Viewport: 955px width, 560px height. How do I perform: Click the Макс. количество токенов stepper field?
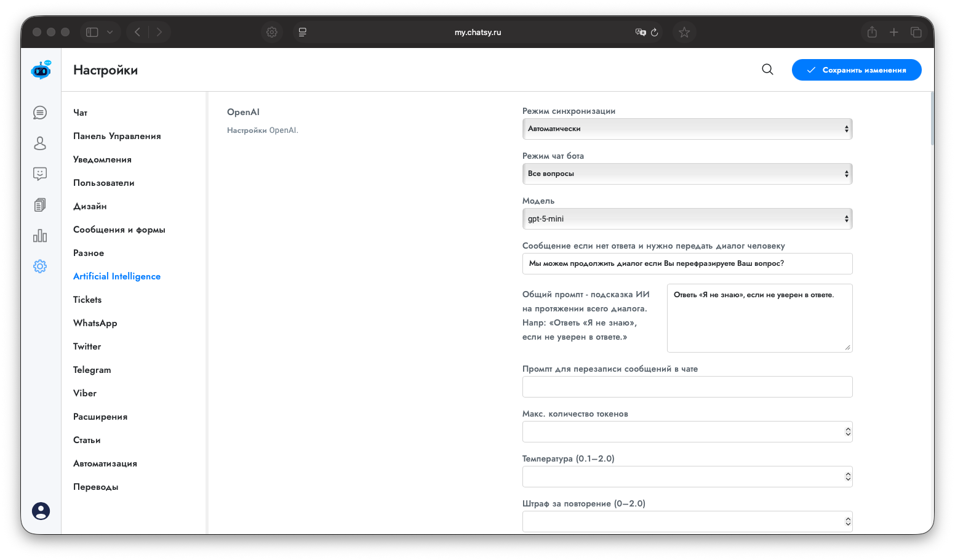tap(683, 432)
